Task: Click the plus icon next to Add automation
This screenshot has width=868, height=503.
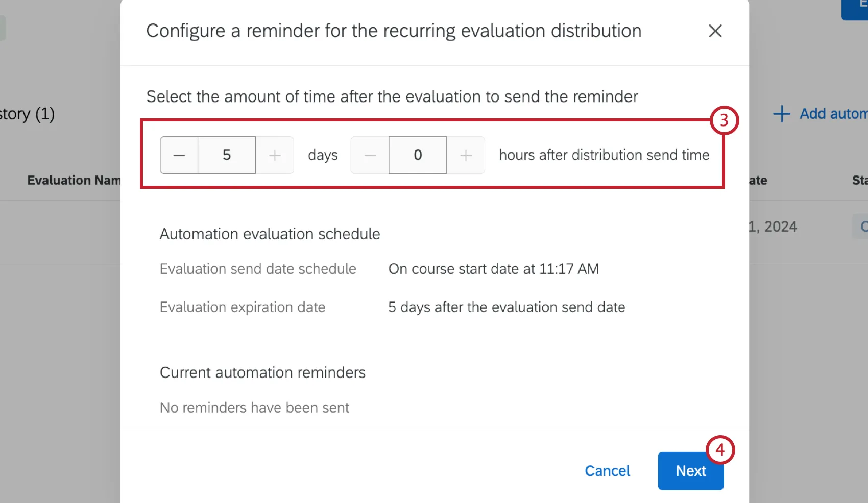Action: (781, 114)
